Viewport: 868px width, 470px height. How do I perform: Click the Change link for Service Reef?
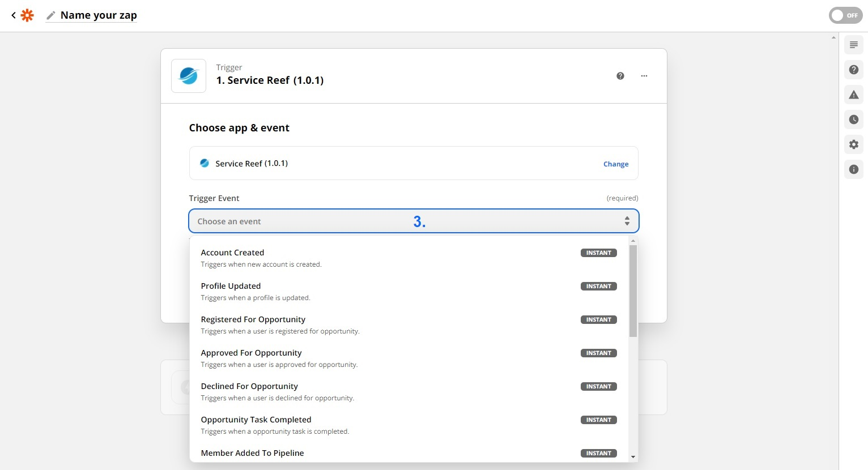pyautogui.click(x=616, y=164)
